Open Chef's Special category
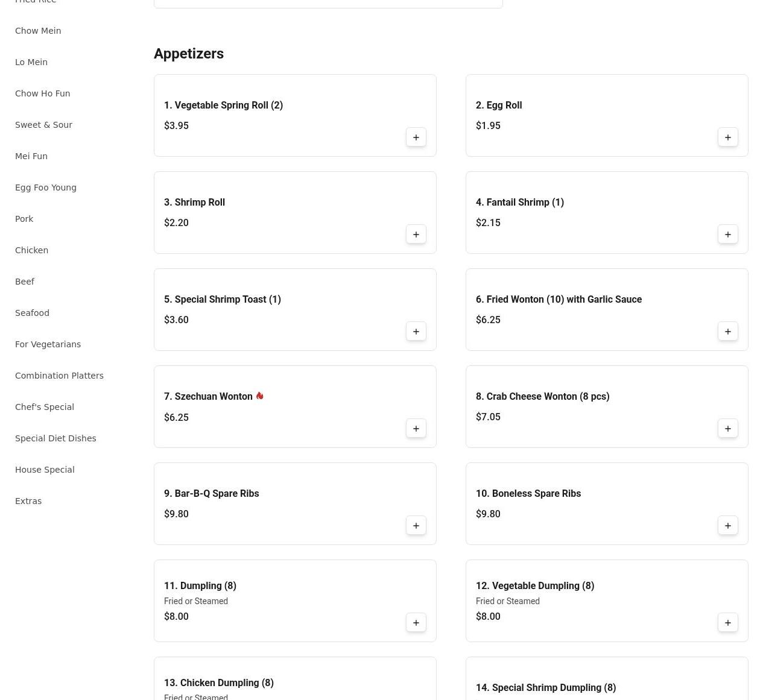The image size is (766, 700). (45, 407)
